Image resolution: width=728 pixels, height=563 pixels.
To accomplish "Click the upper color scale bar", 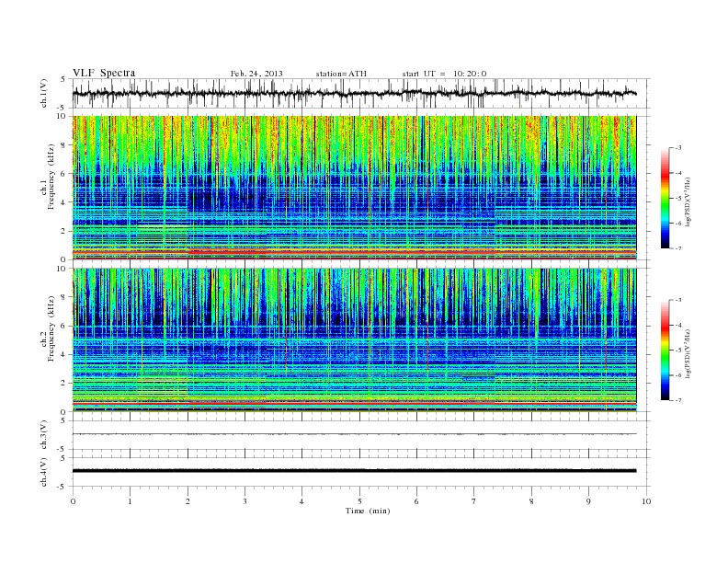I will pyautogui.click(x=665, y=198).
